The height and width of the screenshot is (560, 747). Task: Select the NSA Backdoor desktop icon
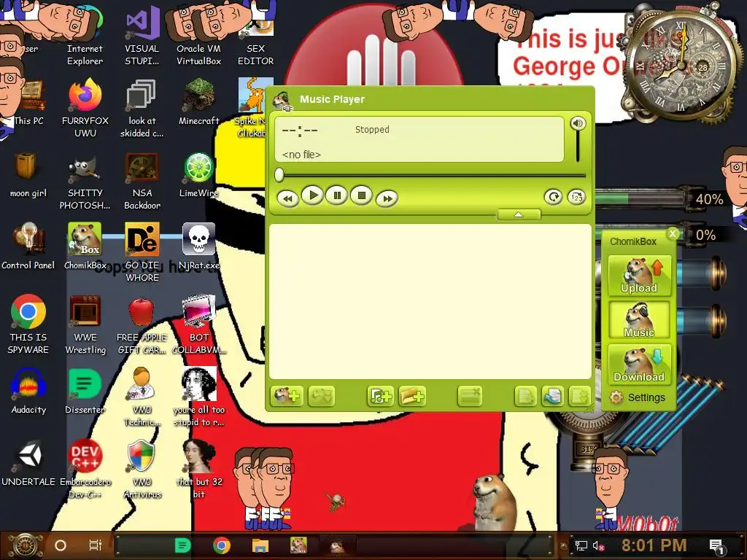pos(142,181)
